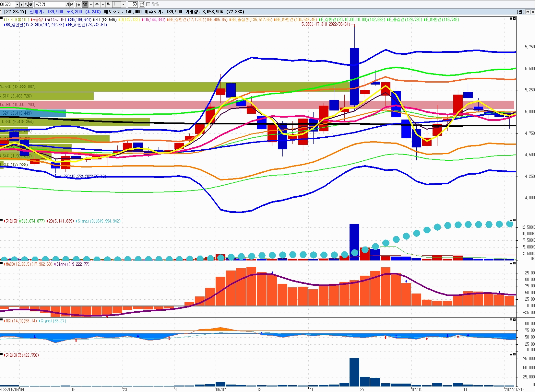Toggle the 분 minute period button

tap(97, 5)
